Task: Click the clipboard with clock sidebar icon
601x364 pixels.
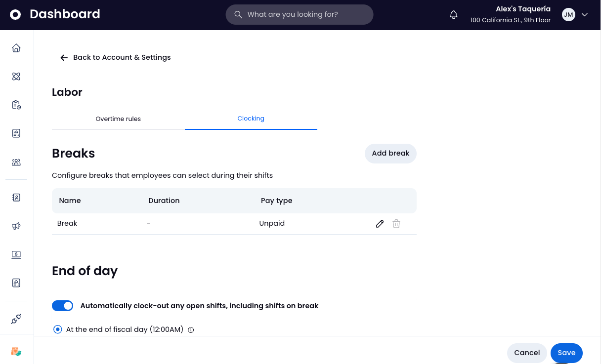Action: (16, 105)
